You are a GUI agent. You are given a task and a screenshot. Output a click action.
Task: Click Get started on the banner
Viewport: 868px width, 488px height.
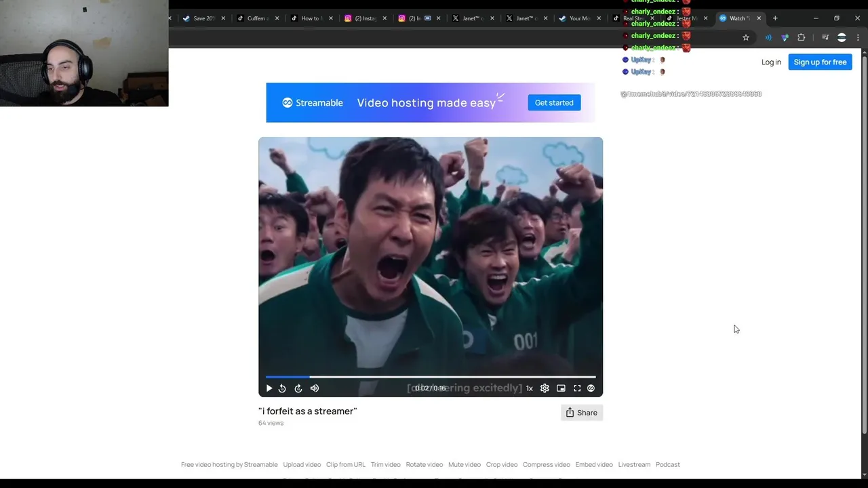click(x=554, y=103)
